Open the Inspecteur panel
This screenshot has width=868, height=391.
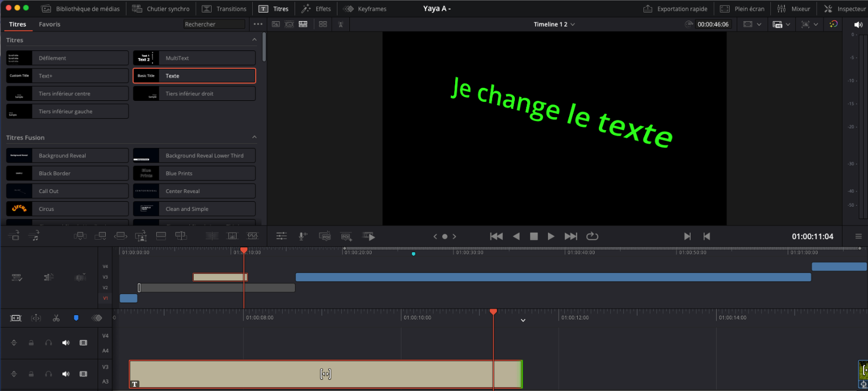845,9
